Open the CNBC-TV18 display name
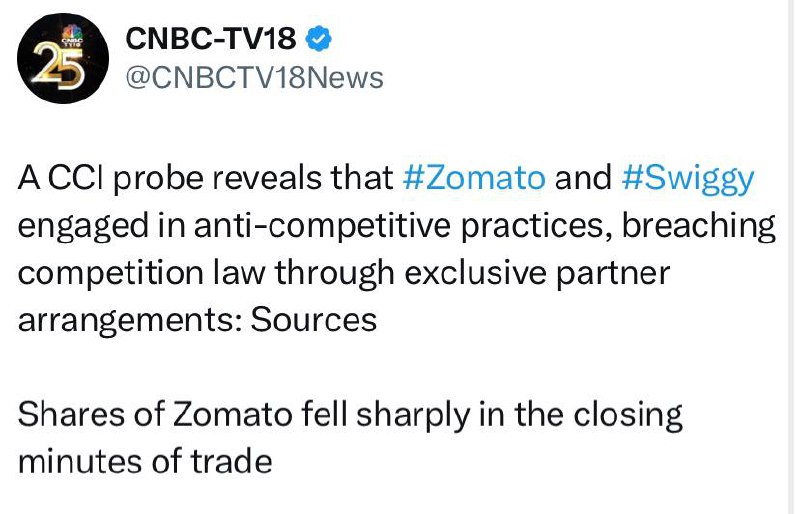The image size is (800, 514). click(x=211, y=38)
